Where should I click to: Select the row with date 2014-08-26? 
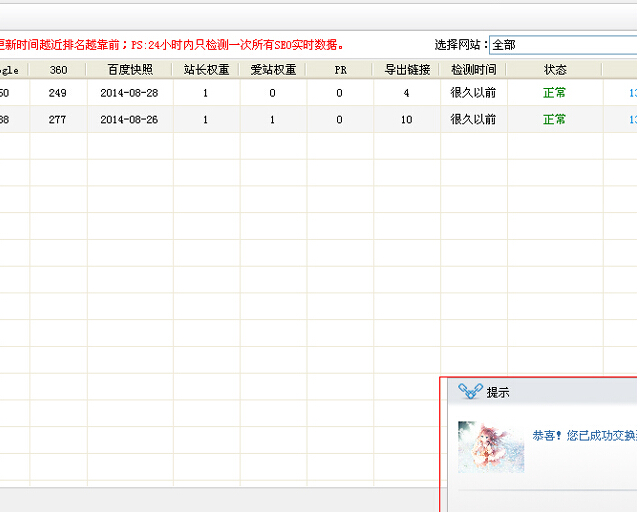129,119
